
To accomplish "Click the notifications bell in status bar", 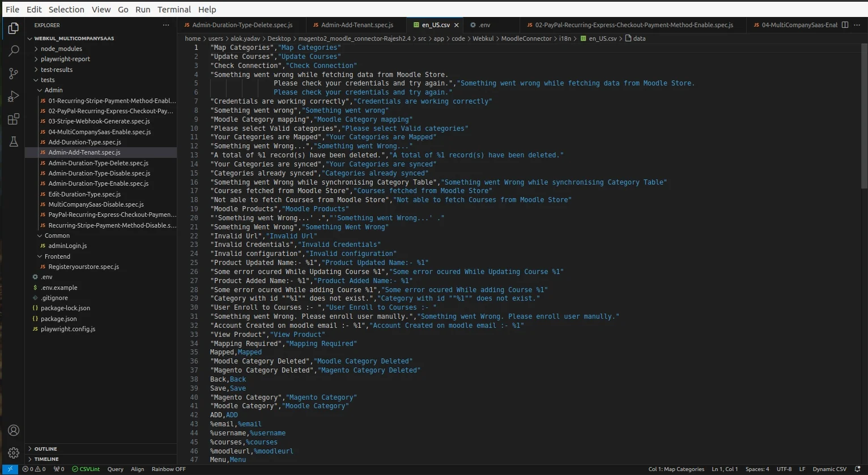I will (x=857, y=469).
